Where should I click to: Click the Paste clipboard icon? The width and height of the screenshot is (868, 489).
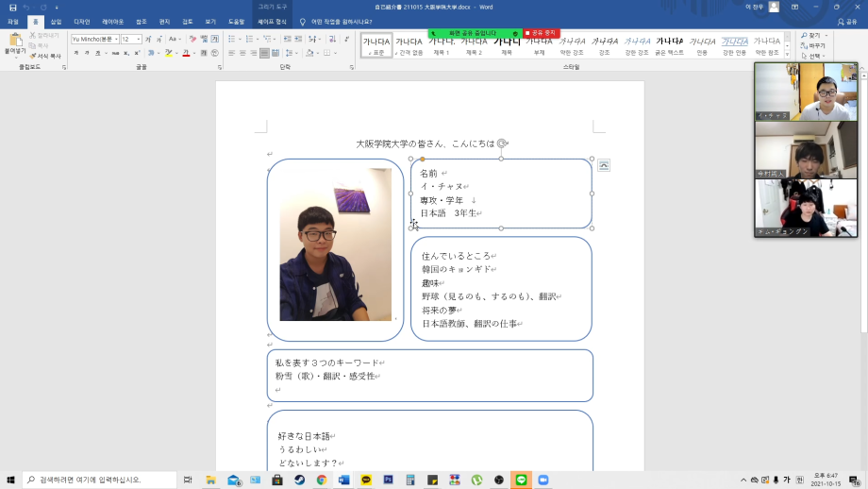pyautogui.click(x=15, y=42)
